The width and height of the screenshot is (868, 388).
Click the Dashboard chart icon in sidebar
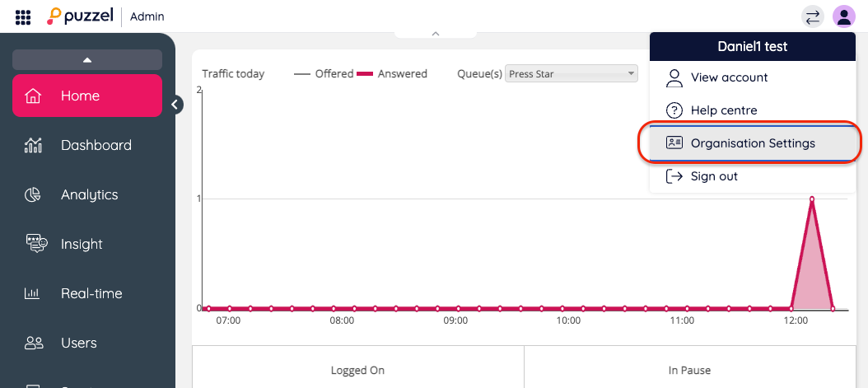point(34,146)
